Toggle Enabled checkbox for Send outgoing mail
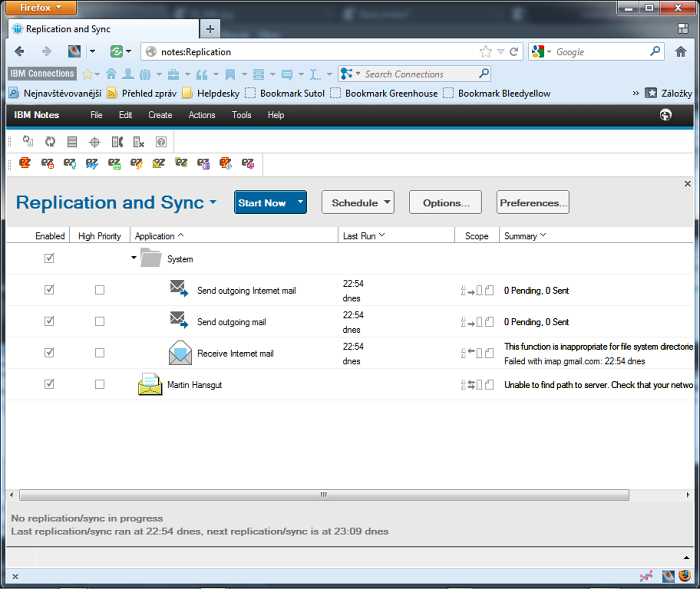700x589 pixels. 49,321
